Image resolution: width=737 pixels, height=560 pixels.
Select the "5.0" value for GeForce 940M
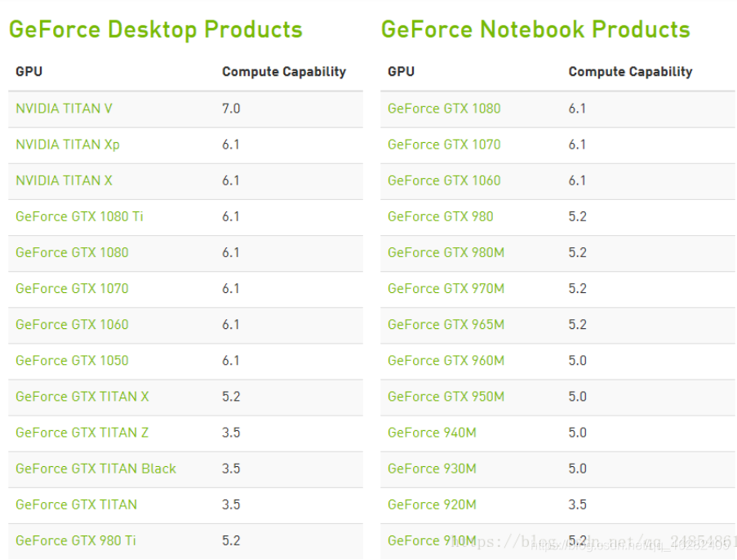point(578,433)
